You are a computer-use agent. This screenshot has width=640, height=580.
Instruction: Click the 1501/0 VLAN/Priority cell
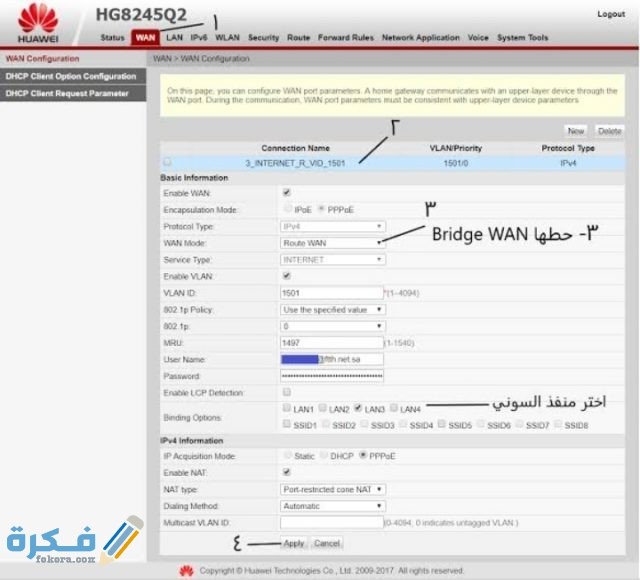click(x=456, y=163)
